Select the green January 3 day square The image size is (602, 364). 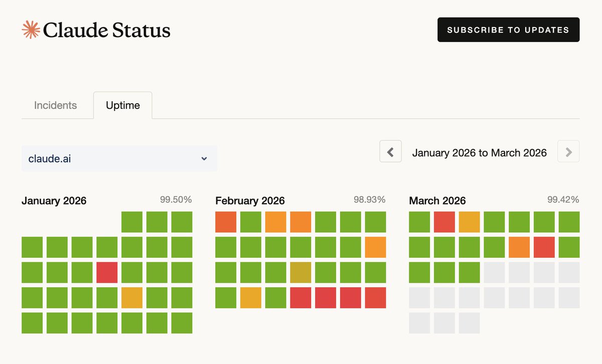[182, 222]
